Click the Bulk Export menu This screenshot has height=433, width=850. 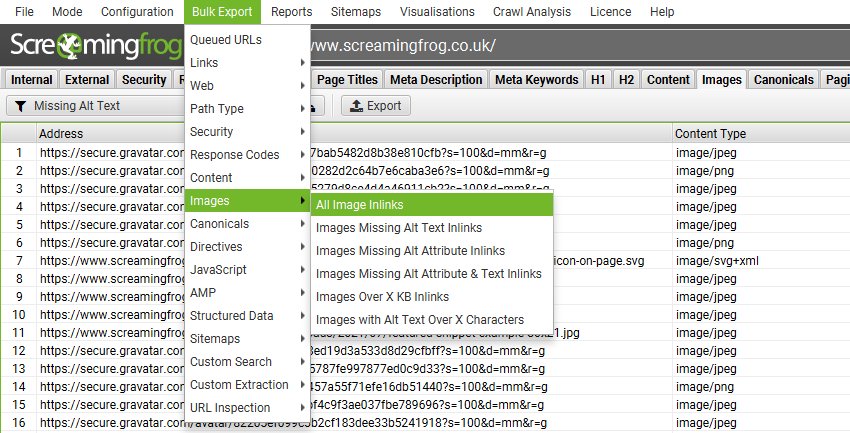222,11
